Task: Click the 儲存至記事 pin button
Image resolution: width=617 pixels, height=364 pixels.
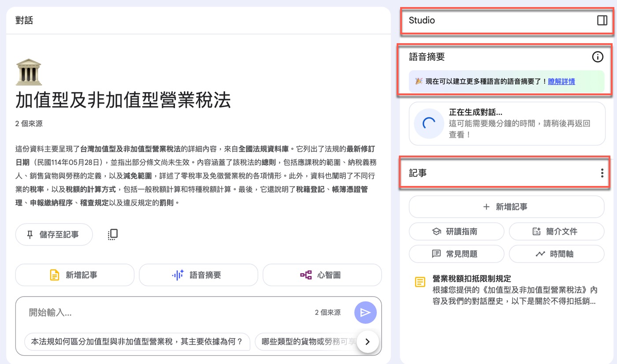Action: pos(54,234)
